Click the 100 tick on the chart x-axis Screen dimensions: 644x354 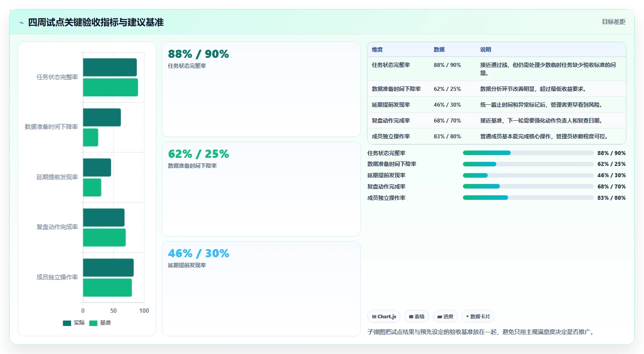click(x=144, y=311)
